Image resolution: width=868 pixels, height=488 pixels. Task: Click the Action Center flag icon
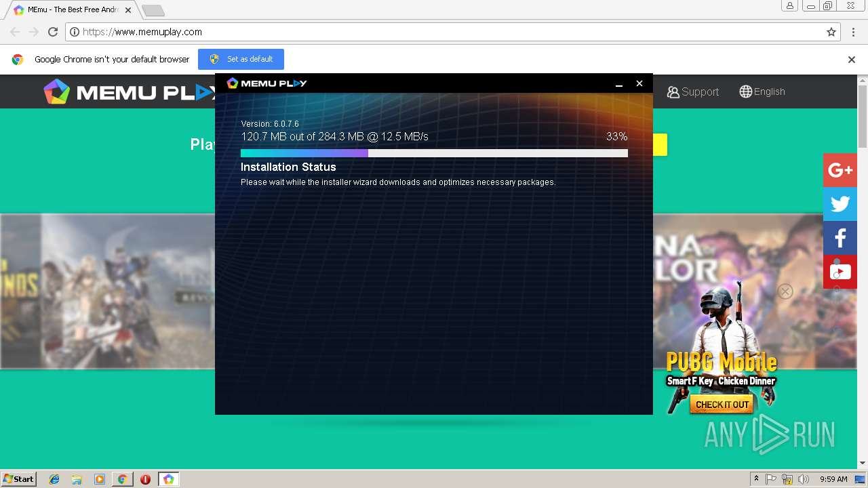coord(771,479)
